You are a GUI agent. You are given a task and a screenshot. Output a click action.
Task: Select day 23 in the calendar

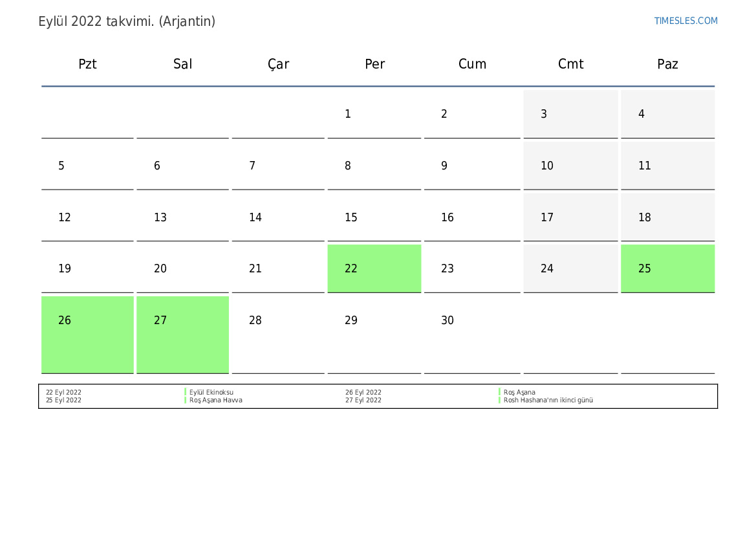click(x=472, y=268)
